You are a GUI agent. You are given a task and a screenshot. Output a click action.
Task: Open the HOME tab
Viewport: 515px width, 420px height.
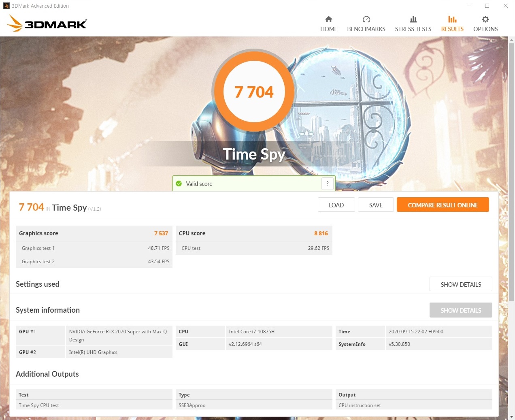click(x=329, y=24)
